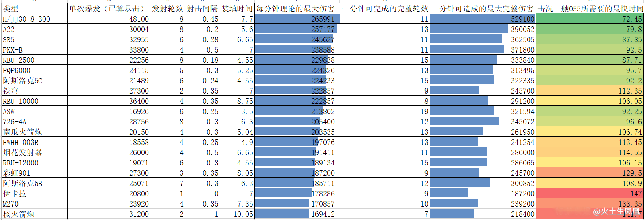Select the data bar cell with 265991
644x220 pixels.
297,19
